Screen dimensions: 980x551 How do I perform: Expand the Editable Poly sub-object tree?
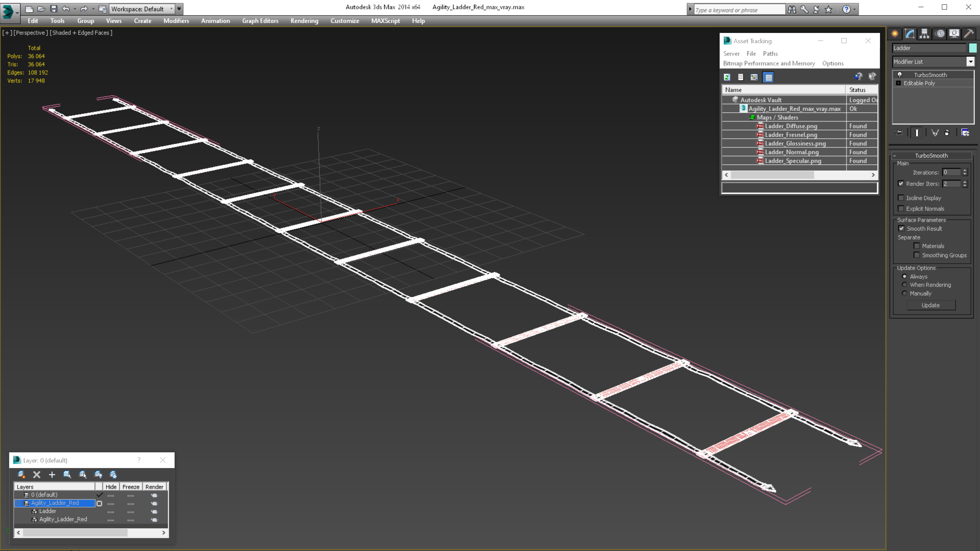pos(899,83)
